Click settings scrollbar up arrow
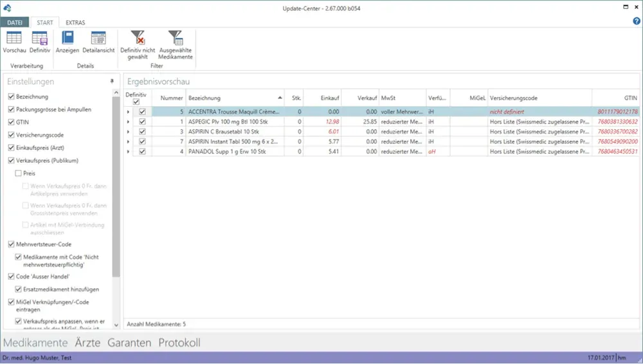Image resolution: width=643 pixels, height=364 pixels. click(x=116, y=93)
